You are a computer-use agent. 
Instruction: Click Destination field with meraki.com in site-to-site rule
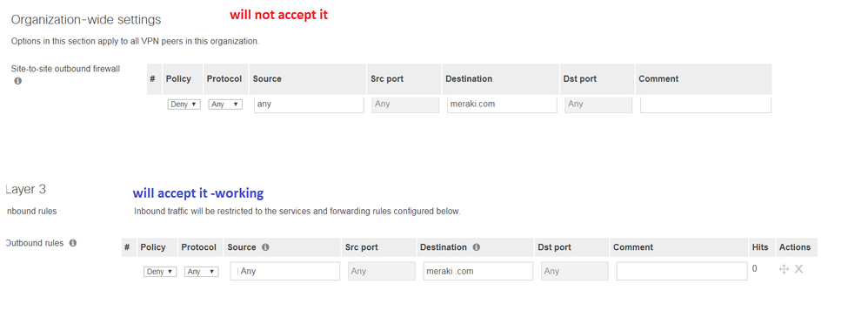point(502,105)
